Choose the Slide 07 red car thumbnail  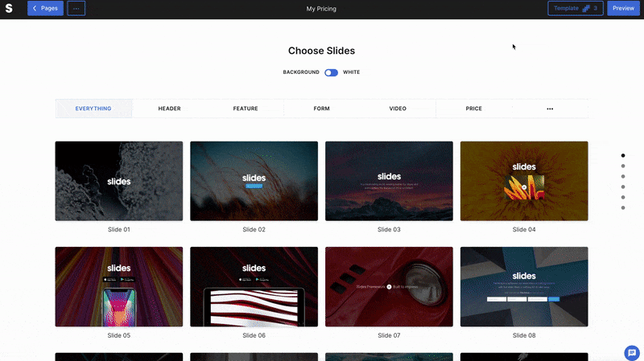tap(389, 287)
